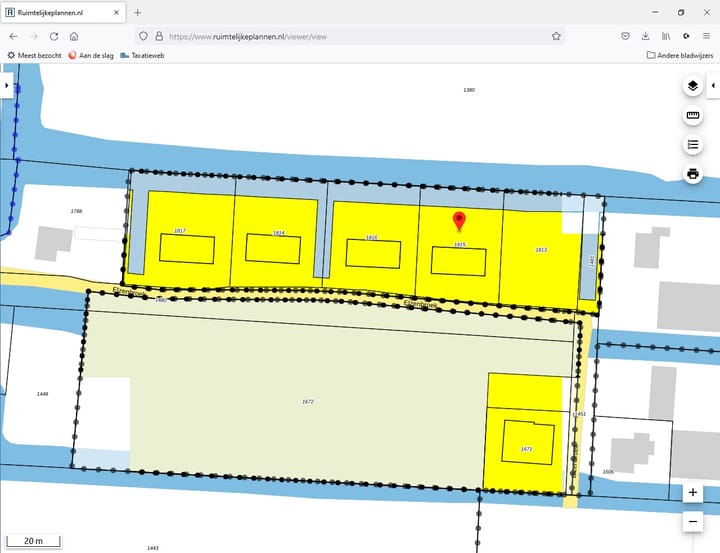Expand the left side panel arrow

(x=6, y=86)
